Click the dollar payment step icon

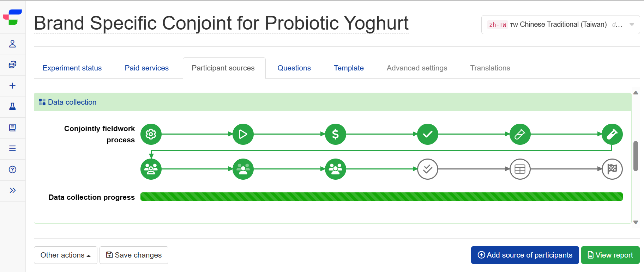click(x=336, y=134)
